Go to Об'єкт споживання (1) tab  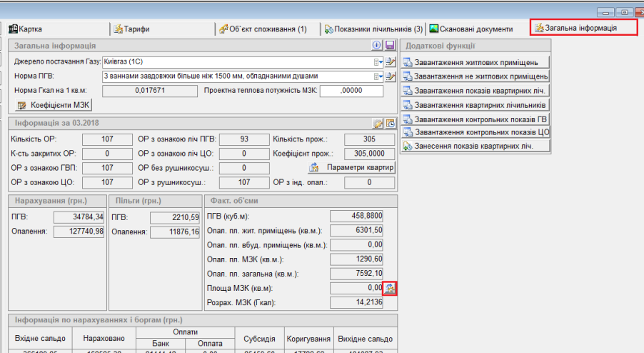[x=261, y=29]
